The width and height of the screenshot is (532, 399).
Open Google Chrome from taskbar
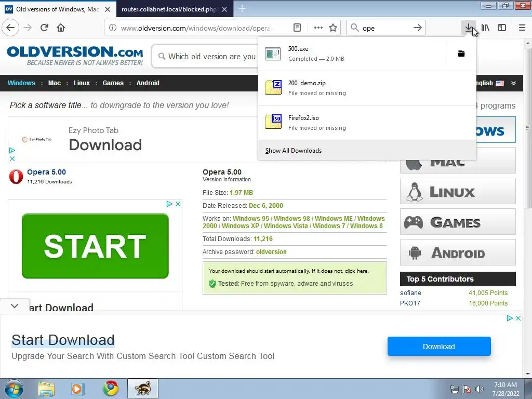pos(110,389)
